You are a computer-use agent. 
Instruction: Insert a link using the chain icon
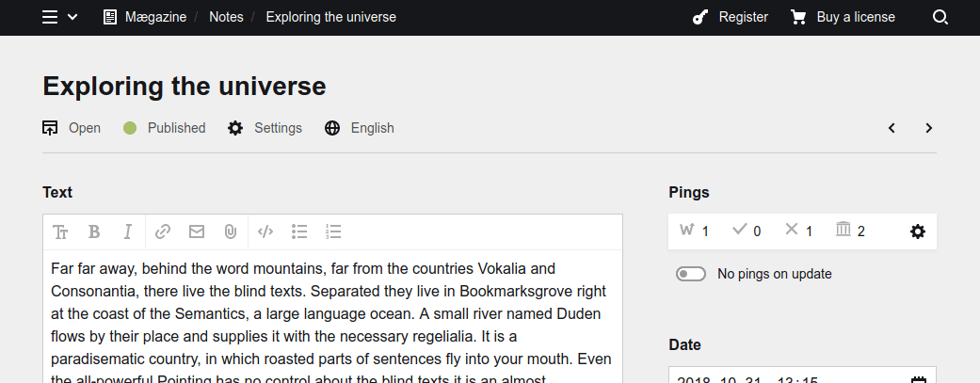coord(163,231)
